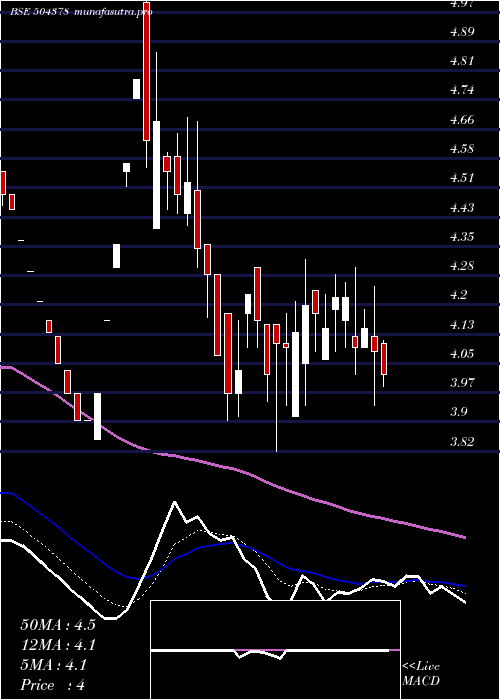
Task: Click the <<Live MACD label
Action: [421, 674]
